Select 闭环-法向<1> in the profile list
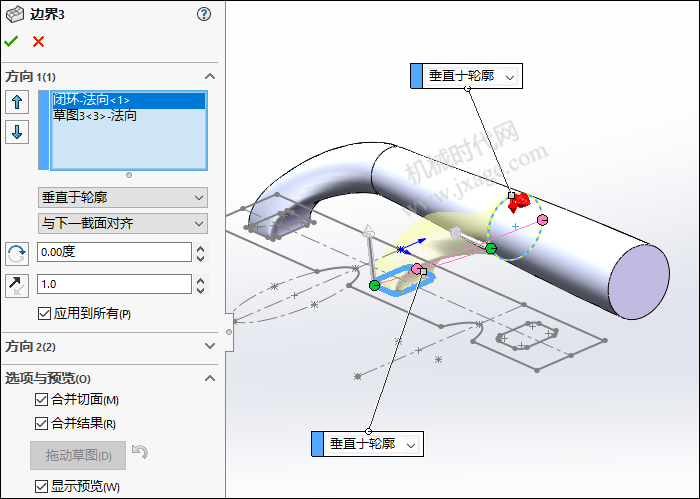The width and height of the screenshot is (700, 499). click(x=129, y=100)
